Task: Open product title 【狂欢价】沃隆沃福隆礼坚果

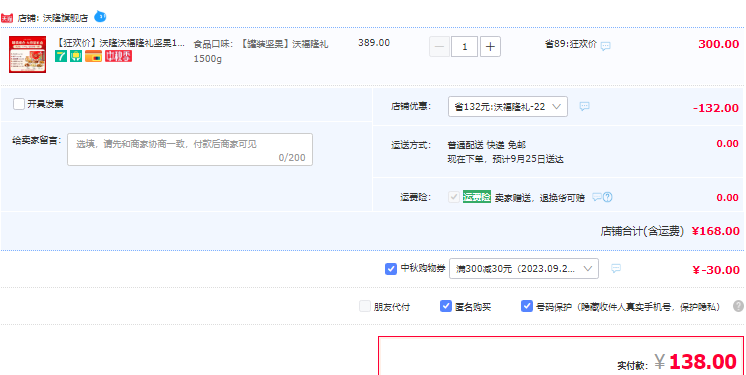Action: pyautogui.click(x=120, y=43)
